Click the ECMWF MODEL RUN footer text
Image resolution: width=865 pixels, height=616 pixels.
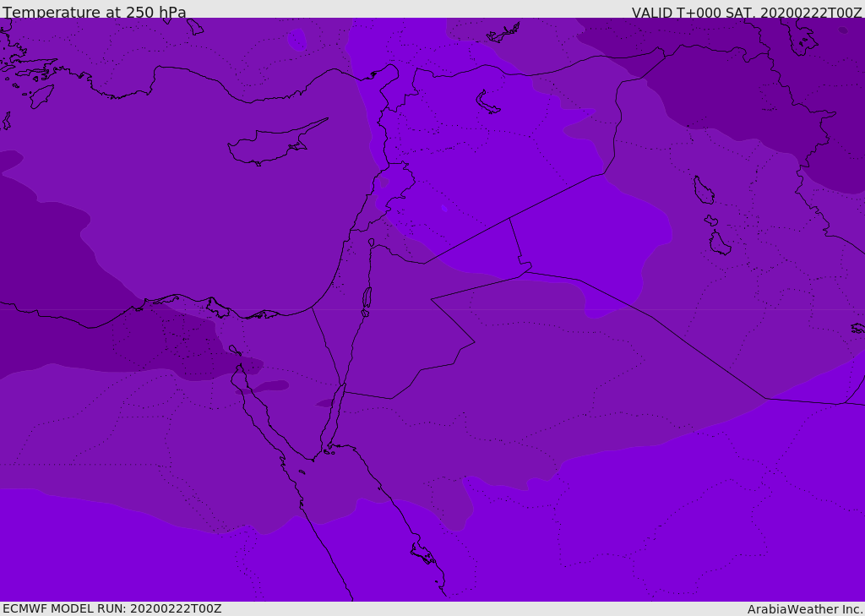coord(112,608)
